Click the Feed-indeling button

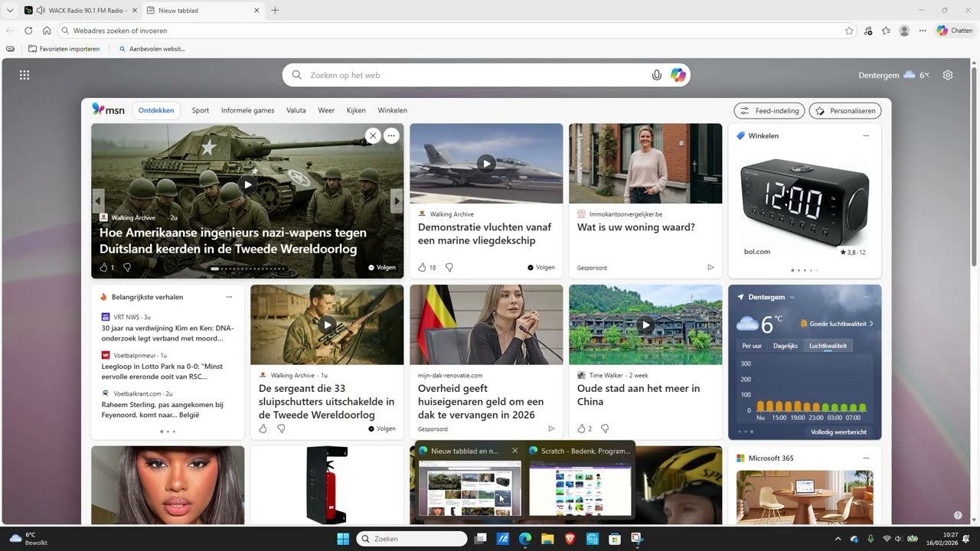pos(769,111)
